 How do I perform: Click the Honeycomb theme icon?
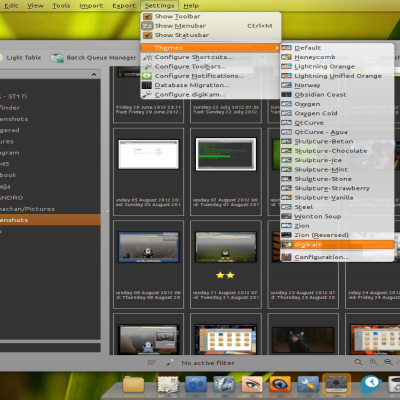[x=286, y=57]
